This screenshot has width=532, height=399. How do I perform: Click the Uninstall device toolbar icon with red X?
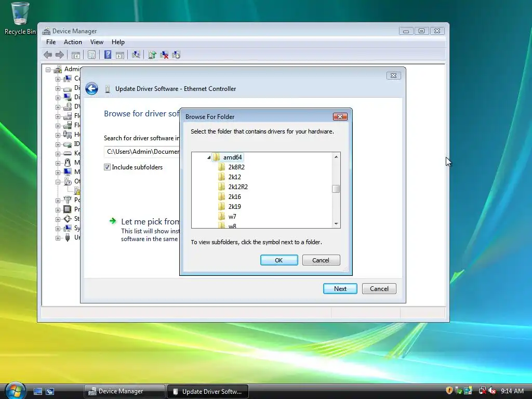point(164,55)
